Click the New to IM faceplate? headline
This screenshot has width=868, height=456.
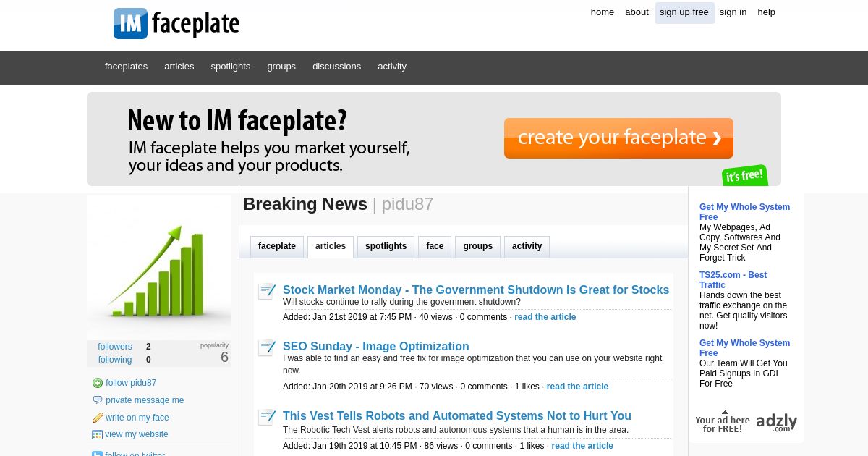tap(237, 120)
